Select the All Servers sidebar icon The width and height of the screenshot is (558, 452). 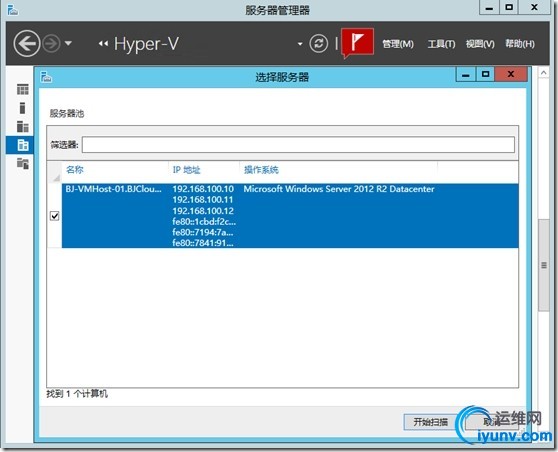point(22,126)
